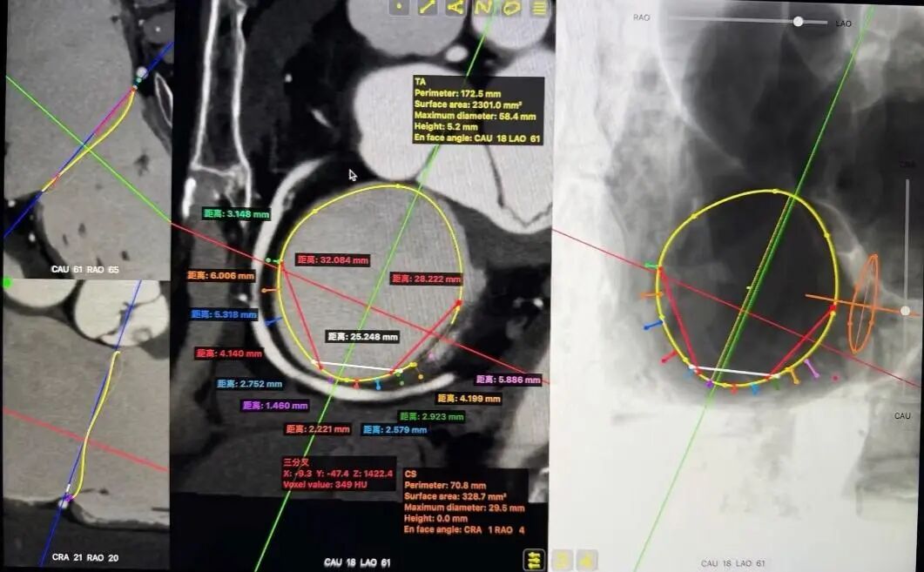This screenshot has height=572, width=924.
Task: Click the CS measurement info box
Action: pos(465,502)
